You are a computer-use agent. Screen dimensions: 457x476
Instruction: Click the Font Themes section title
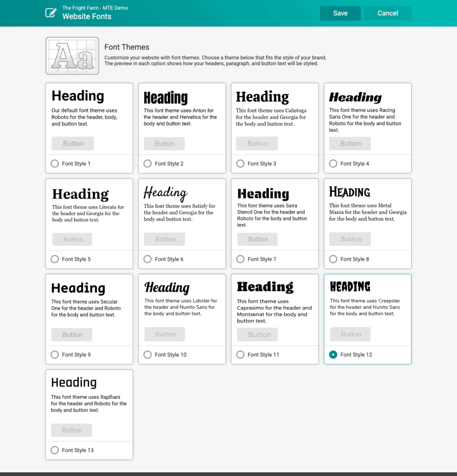127,47
